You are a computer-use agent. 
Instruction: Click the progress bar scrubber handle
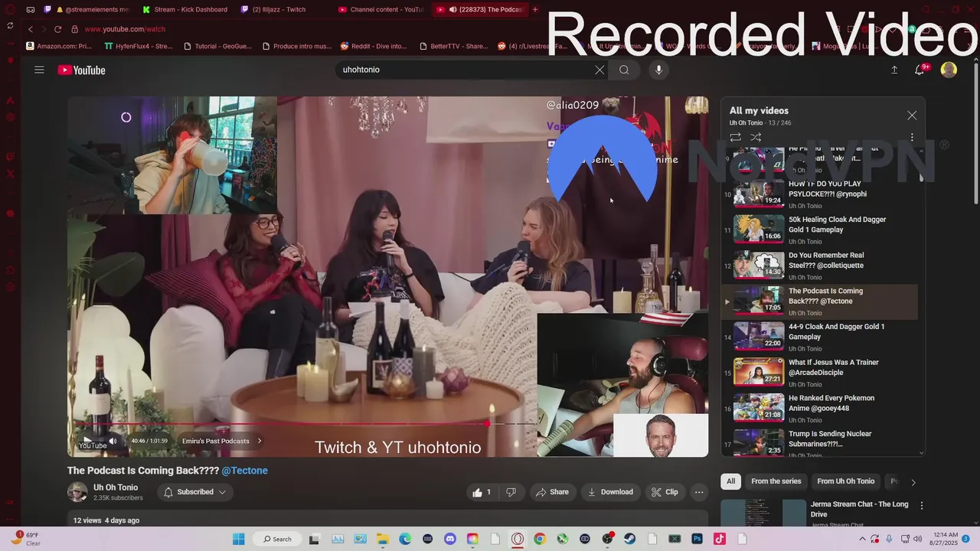487,423
